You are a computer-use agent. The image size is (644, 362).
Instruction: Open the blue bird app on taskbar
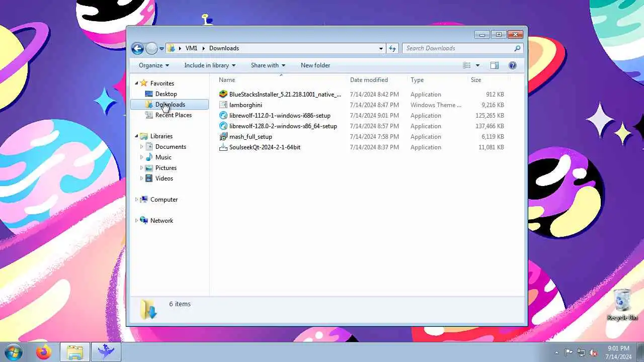(106, 352)
